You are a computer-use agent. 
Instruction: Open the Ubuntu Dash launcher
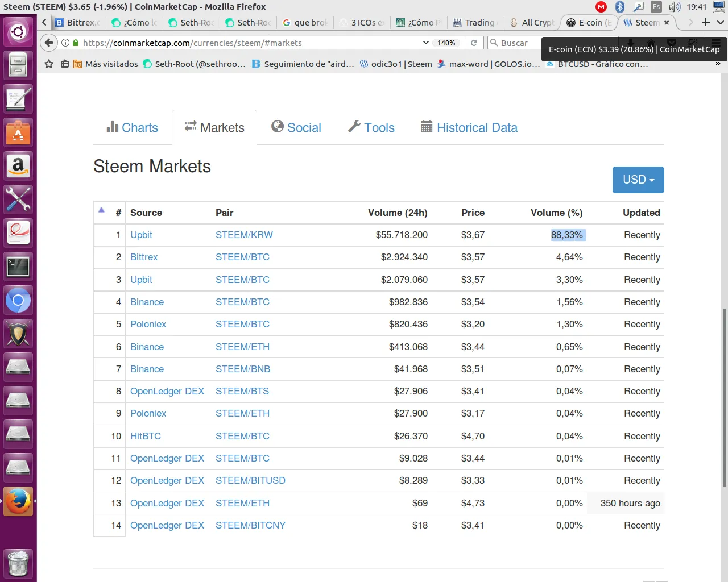click(18, 31)
